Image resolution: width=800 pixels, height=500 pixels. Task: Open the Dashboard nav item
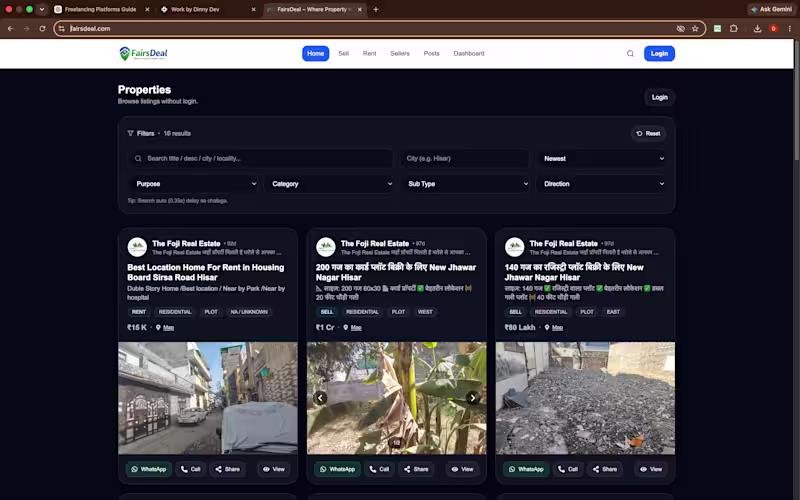(x=469, y=54)
